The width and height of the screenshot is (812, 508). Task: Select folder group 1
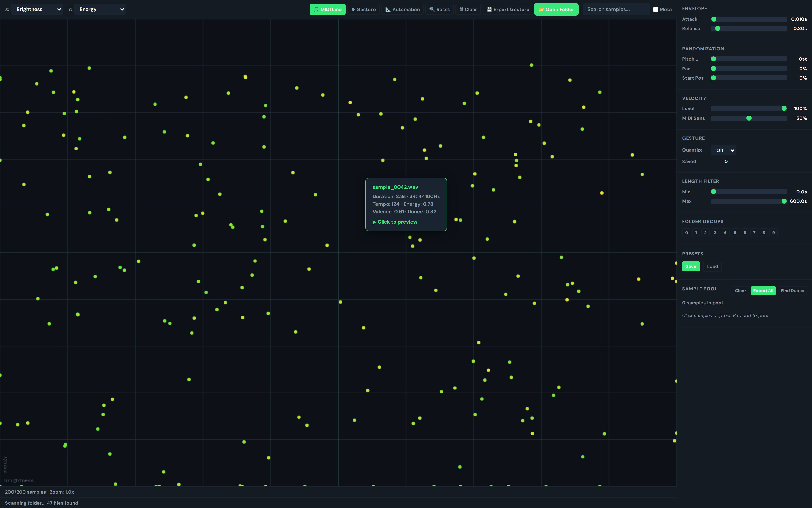point(696,232)
